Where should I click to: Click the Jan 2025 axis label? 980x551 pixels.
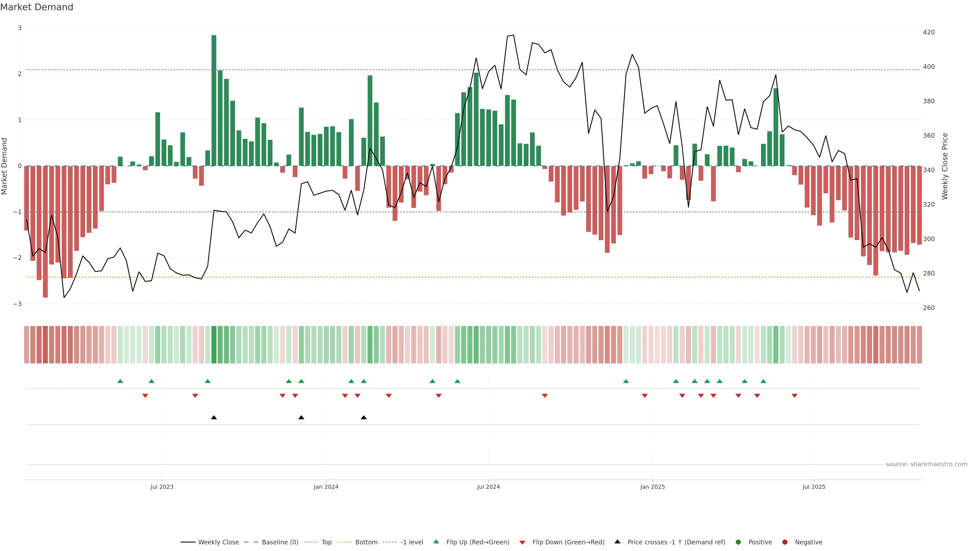point(653,487)
